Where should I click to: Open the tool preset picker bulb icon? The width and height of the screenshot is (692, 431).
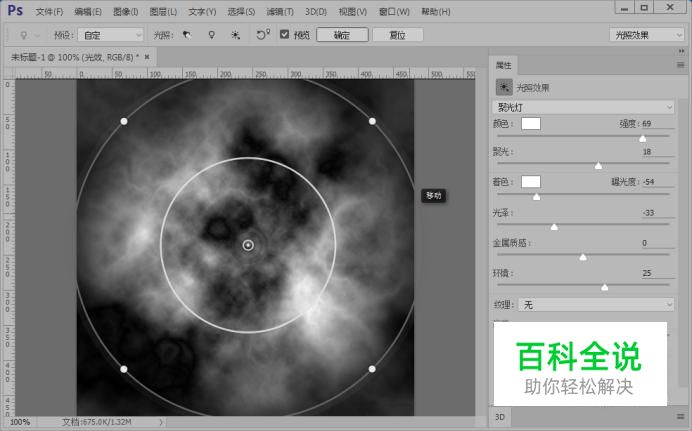tap(24, 35)
